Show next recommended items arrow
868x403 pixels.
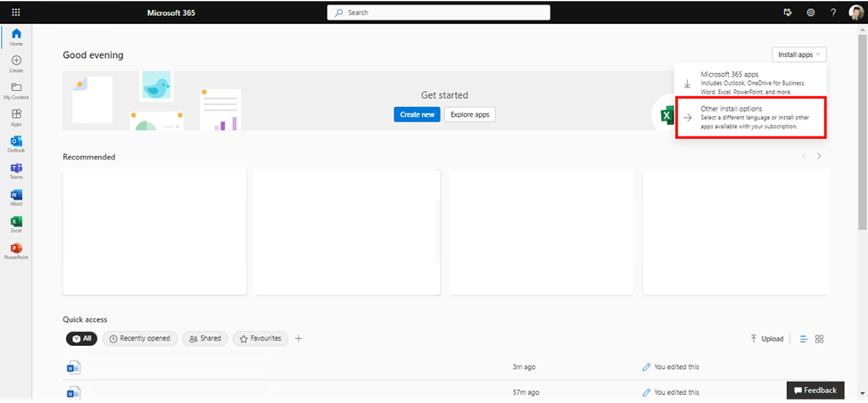tap(819, 156)
